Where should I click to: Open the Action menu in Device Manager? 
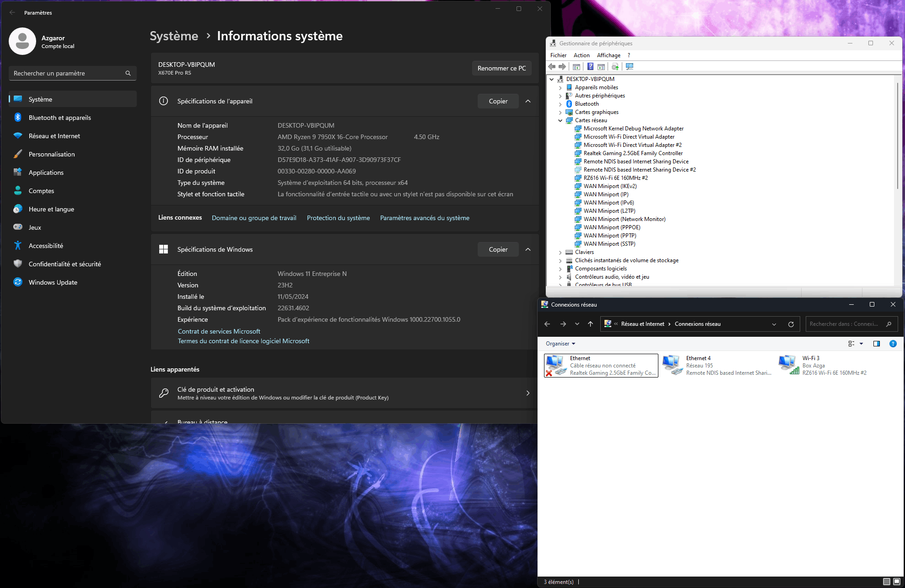click(582, 55)
